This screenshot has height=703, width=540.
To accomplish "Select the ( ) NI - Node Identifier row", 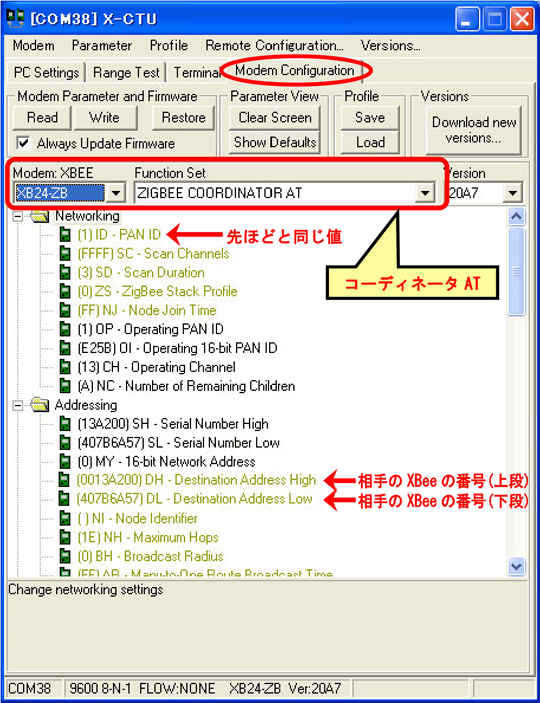I will click(x=137, y=518).
